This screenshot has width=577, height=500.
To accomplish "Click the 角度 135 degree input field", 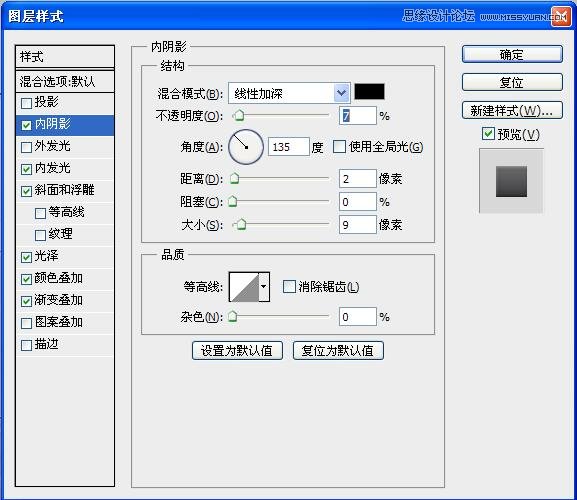I will [288, 147].
